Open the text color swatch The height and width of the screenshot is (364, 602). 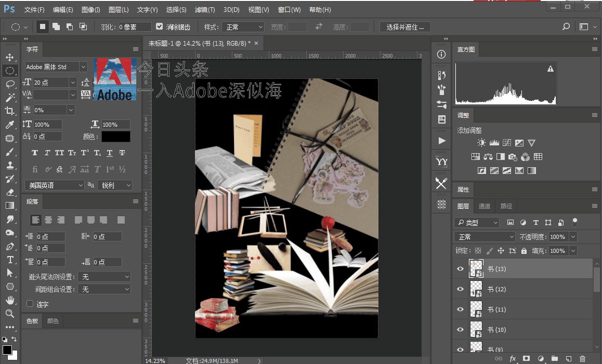pyautogui.click(x=116, y=137)
